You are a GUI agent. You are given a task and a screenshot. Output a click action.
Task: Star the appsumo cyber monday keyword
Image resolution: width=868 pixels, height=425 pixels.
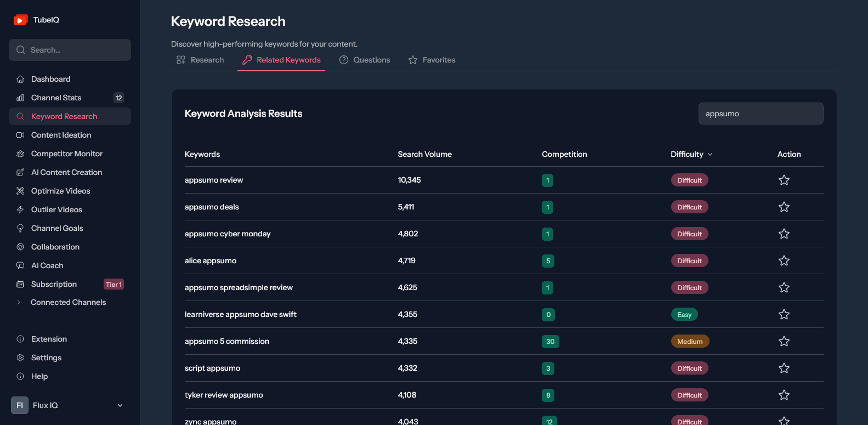pos(784,234)
